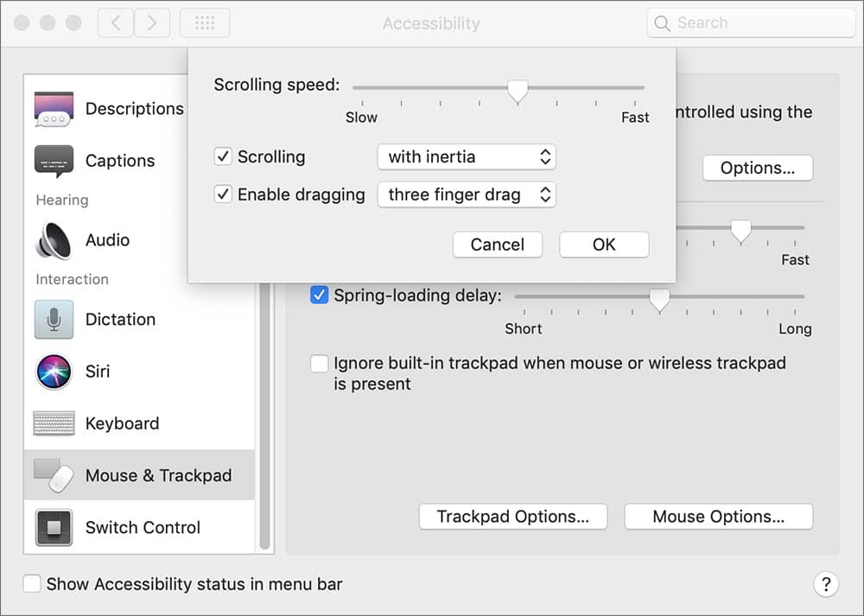Uncheck the Scrolling checkbox
864x616 pixels.
click(x=223, y=156)
